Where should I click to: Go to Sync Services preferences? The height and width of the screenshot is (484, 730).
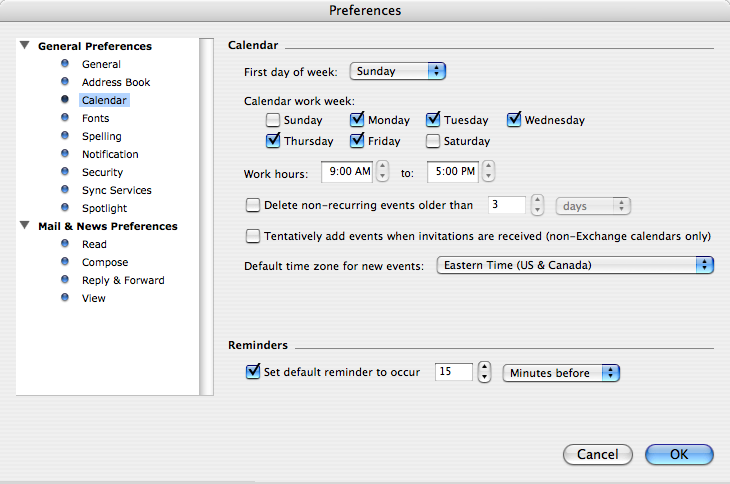click(x=116, y=190)
